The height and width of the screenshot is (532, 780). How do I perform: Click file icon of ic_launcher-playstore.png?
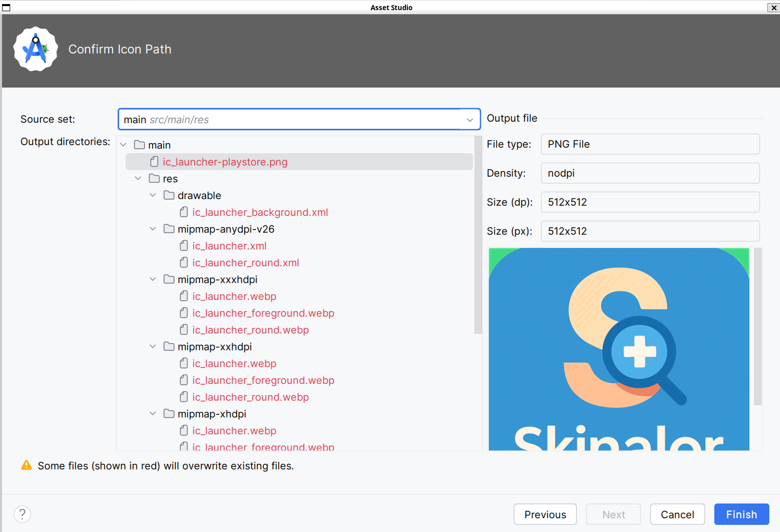154,162
